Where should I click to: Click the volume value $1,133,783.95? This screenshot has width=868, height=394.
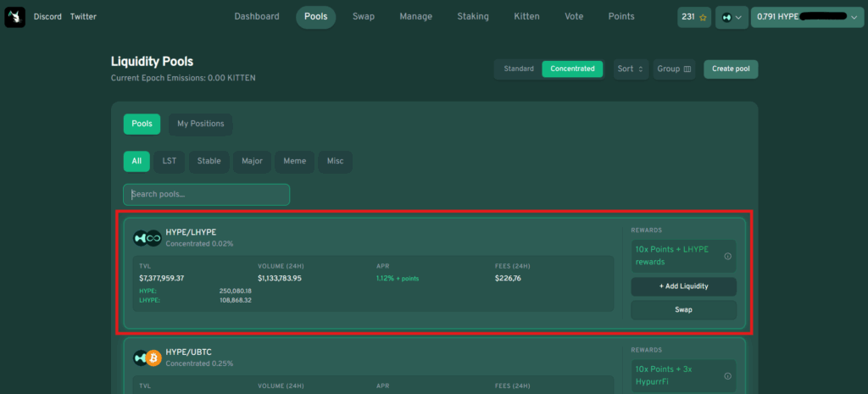(x=280, y=279)
